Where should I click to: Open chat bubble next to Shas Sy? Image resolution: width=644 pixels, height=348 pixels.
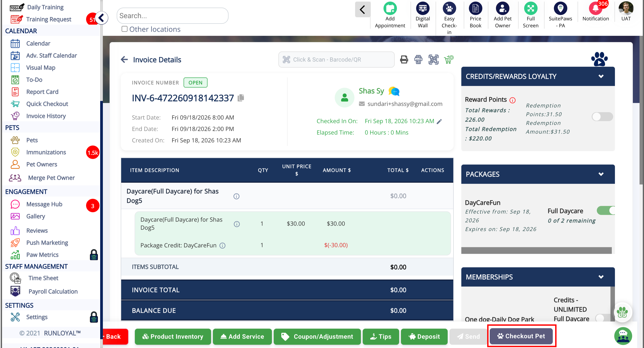394,91
